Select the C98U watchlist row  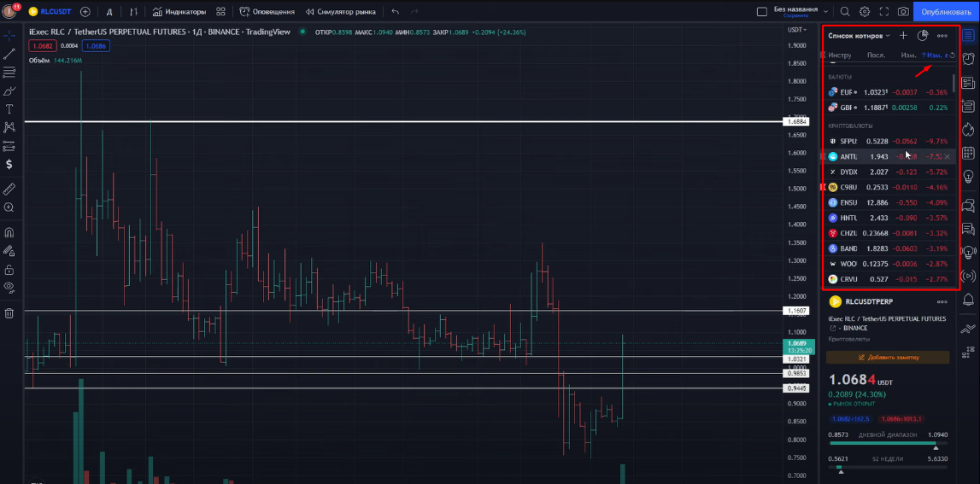(888, 187)
